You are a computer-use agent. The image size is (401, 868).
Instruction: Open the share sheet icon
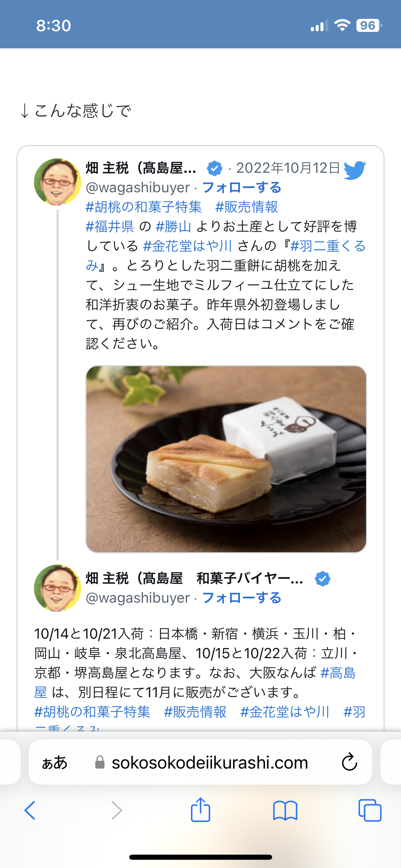[x=200, y=809]
